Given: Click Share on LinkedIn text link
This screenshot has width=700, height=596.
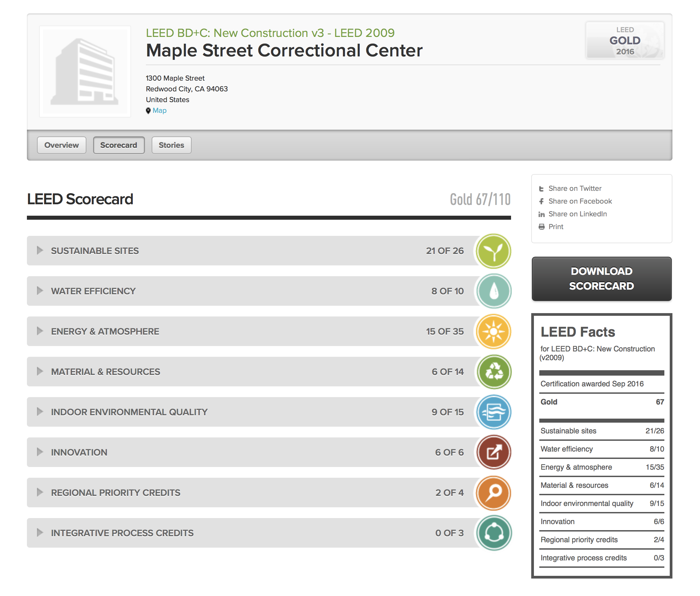Looking at the screenshot, I should click(x=577, y=214).
